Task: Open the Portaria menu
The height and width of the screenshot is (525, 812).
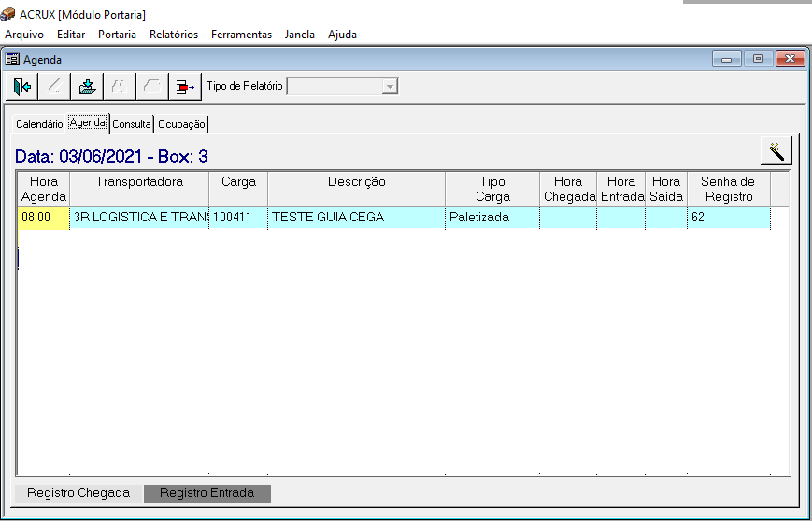Action: 117,35
